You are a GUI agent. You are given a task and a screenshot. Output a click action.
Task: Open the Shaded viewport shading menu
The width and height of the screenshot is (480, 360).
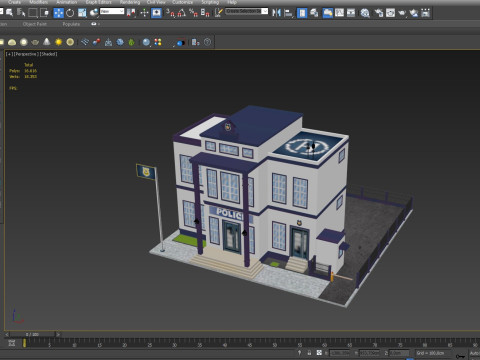[49, 54]
